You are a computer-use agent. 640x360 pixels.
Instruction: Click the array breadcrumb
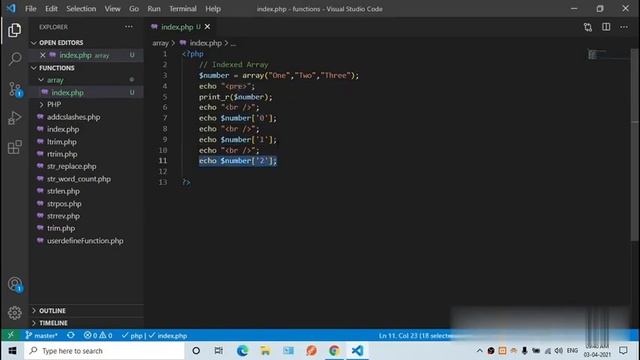coord(160,43)
